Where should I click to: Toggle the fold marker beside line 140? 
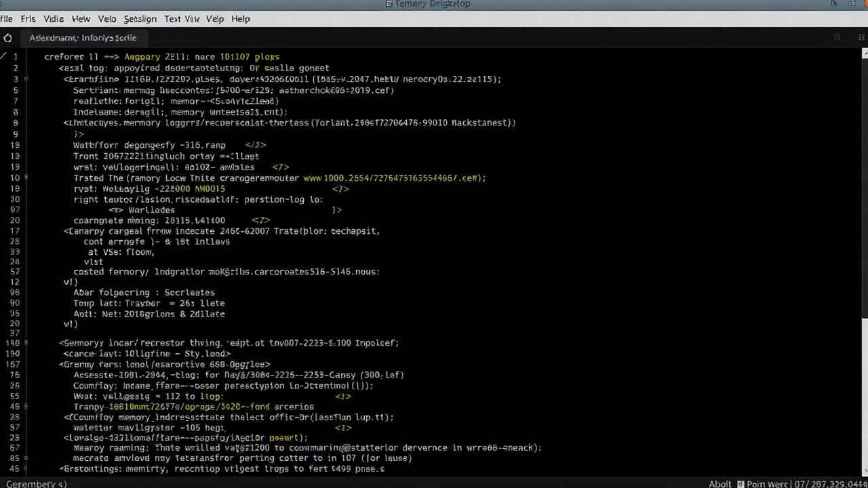point(26,343)
